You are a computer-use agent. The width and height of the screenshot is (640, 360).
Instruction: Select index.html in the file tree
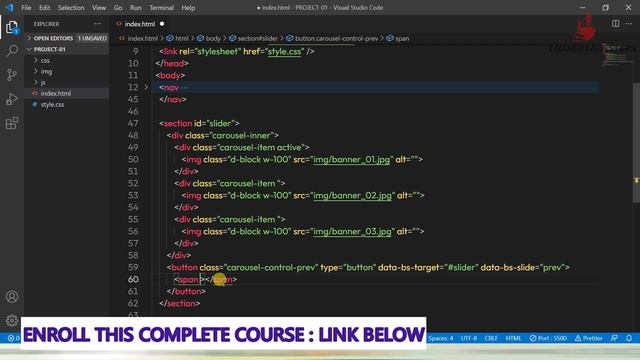click(56, 93)
